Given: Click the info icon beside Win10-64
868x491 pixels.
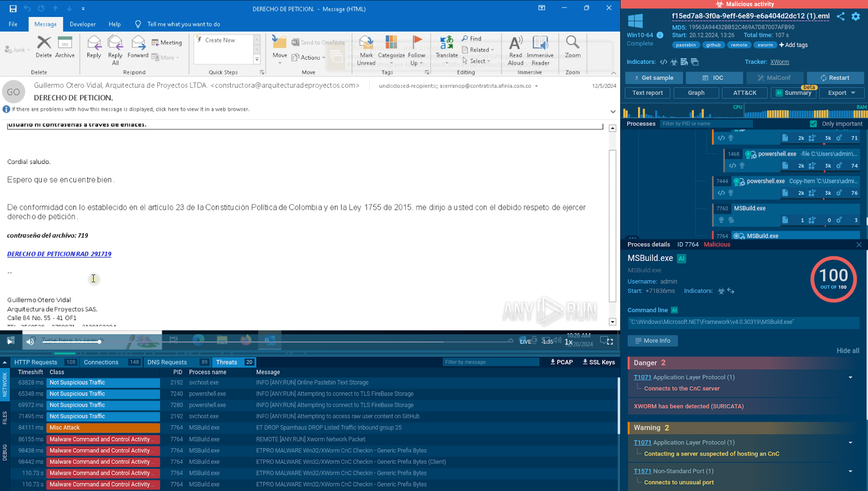Looking at the screenshot, I should pos(660,35).
